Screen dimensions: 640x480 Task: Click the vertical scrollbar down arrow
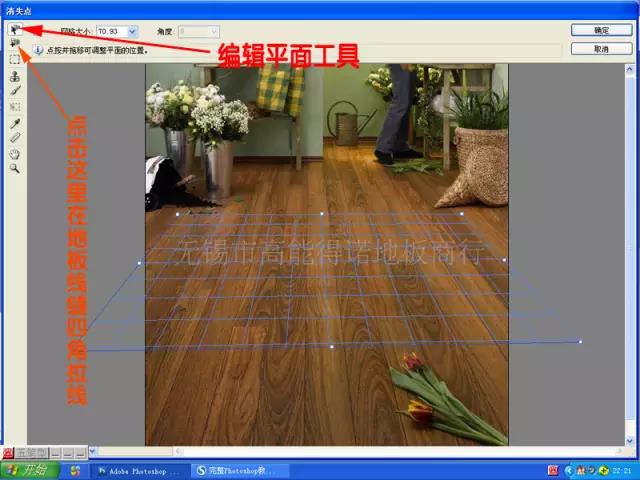pos(629,441)
